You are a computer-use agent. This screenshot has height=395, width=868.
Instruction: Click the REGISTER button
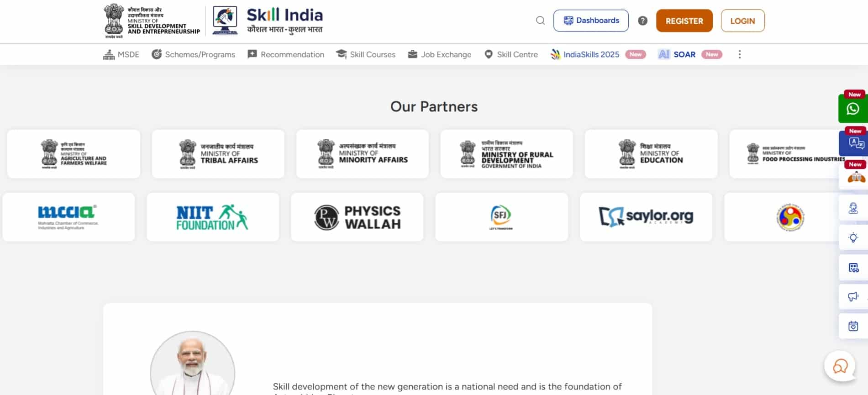684,21
